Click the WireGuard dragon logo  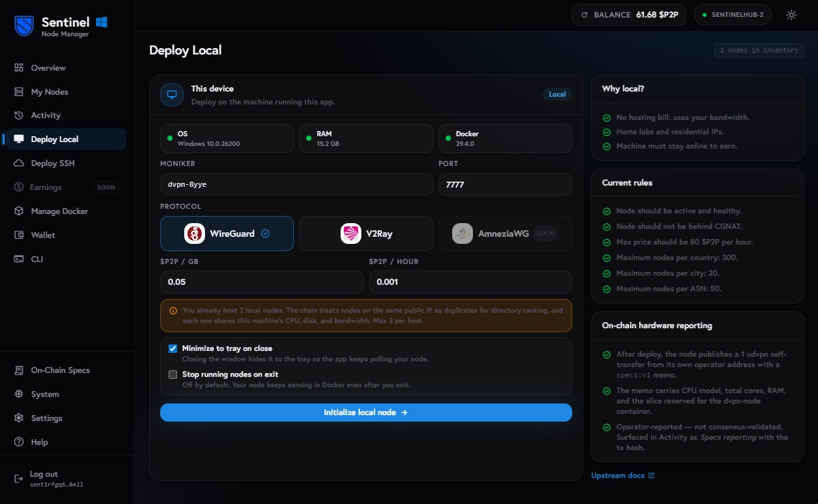pyautogui.click(x=195, y=234)
